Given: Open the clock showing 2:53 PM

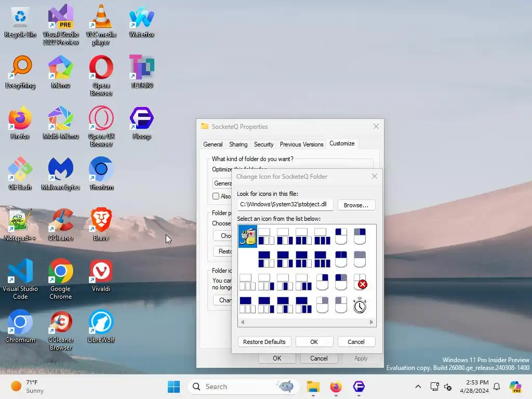Looking at the screenshot, I should pyautogui.click(x=474, y=387).
